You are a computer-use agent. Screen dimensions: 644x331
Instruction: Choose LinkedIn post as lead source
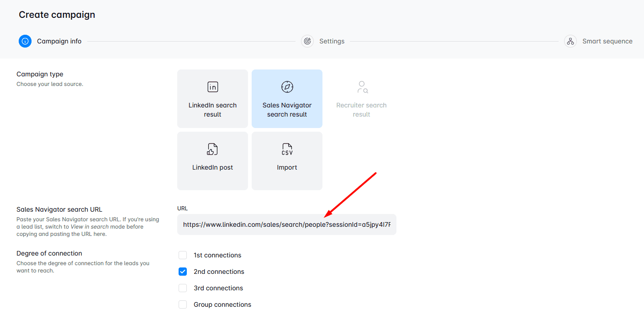tap(213, 161)
